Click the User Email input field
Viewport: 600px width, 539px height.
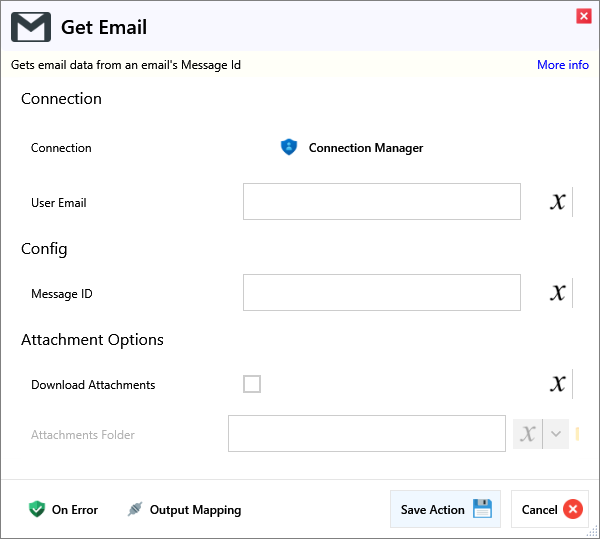coord(381,202)
